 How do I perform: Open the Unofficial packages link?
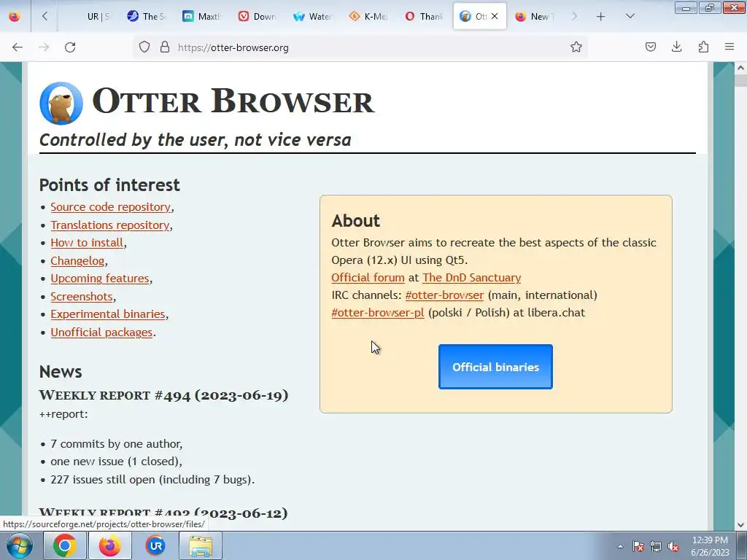point(101,332)
